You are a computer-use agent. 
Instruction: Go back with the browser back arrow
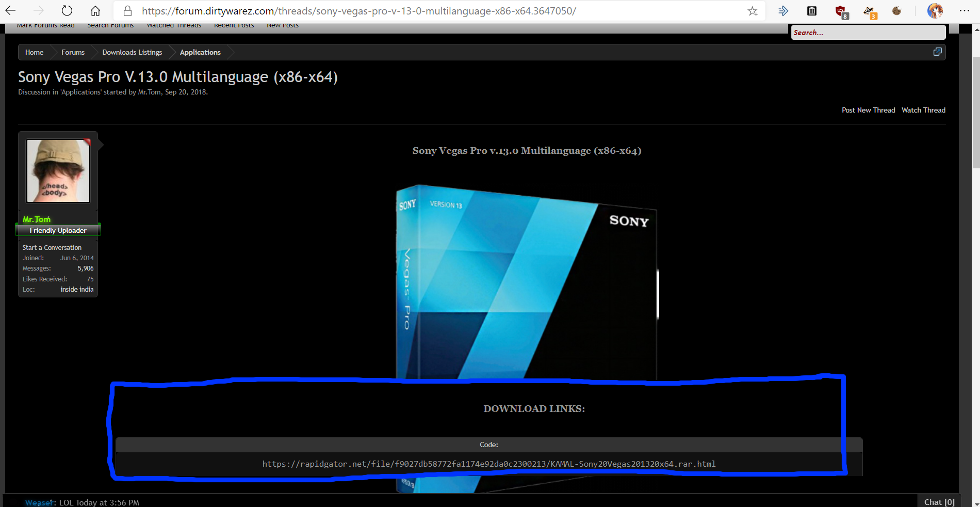point(10,11)
